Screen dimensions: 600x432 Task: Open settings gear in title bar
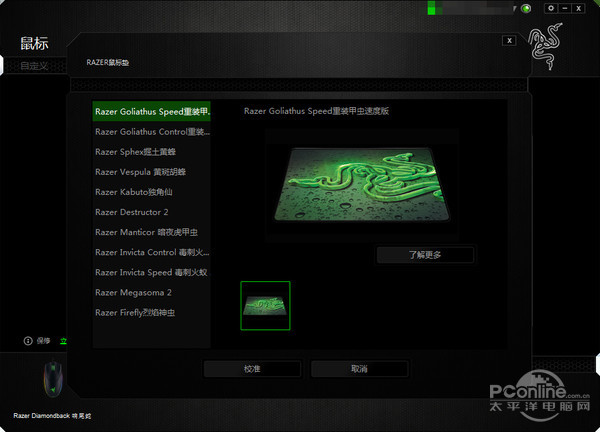[x=550, y=8]
